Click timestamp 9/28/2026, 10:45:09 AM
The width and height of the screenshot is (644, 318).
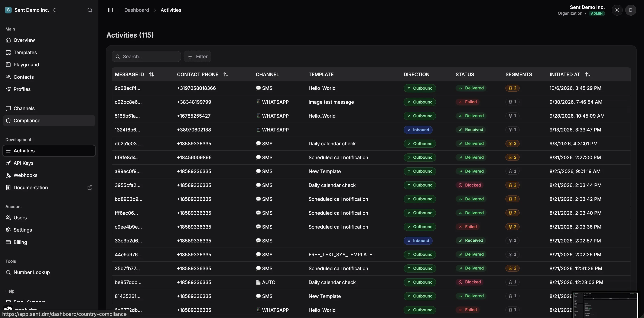pos(577,116)
